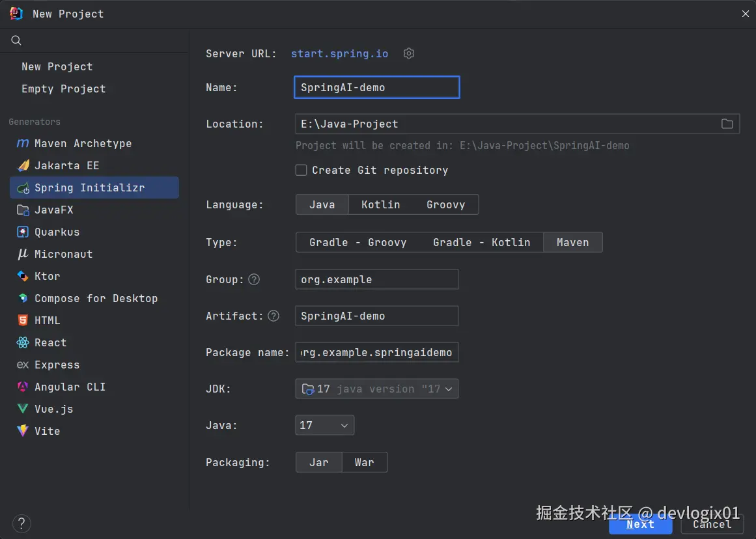Open start.spring.io server link

pos(339,53)
